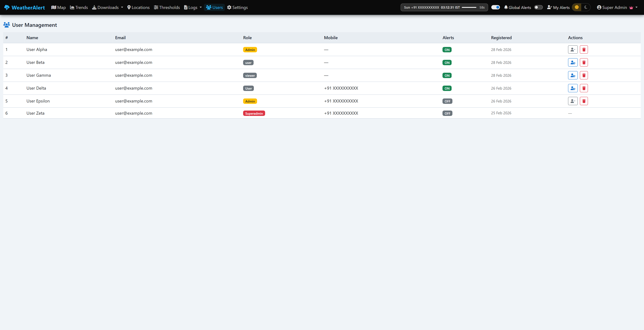The image size is (644, 330).
Task: Click the Super Admin profile icon
Action: [599, 7]
